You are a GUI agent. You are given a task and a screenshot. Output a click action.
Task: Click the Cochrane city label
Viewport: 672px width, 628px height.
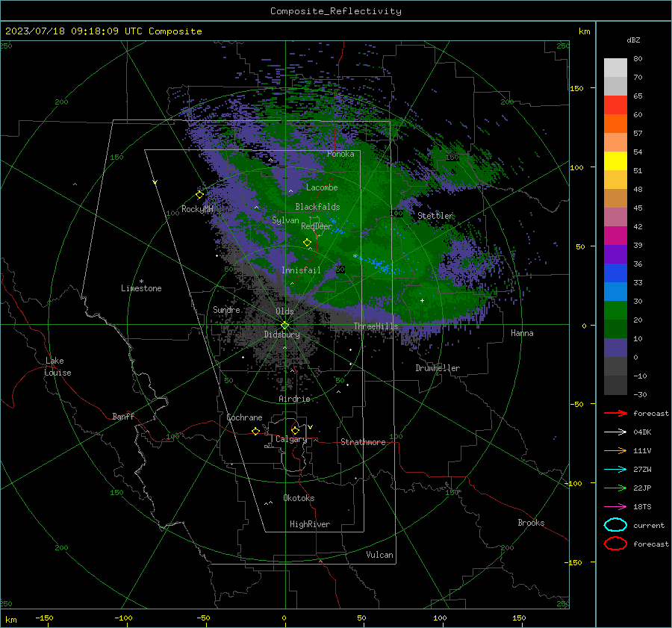click(x=244, y=417)
